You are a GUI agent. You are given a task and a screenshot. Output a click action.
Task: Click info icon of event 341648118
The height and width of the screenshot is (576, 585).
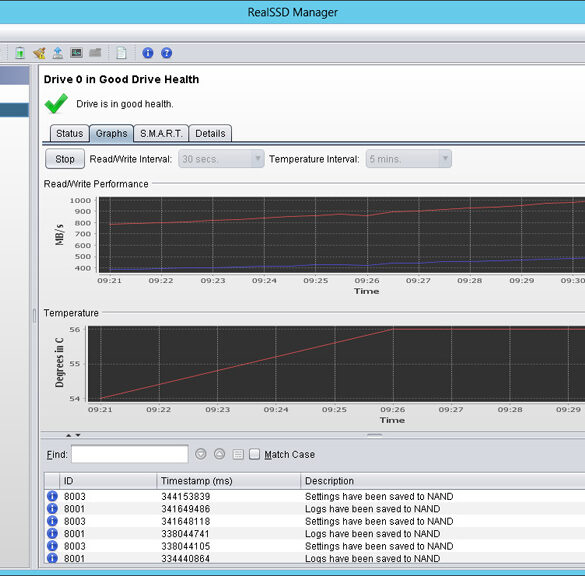point(52,521)
